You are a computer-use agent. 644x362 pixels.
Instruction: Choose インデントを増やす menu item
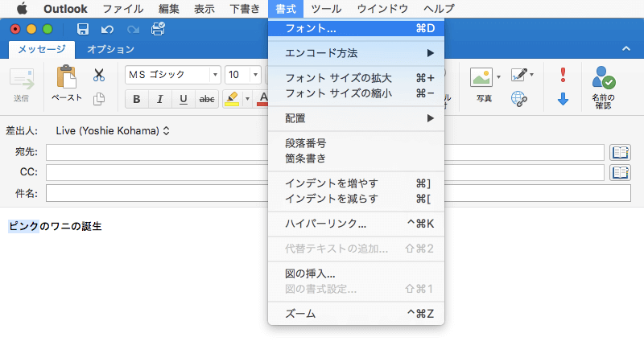click(x=356, y=183)
